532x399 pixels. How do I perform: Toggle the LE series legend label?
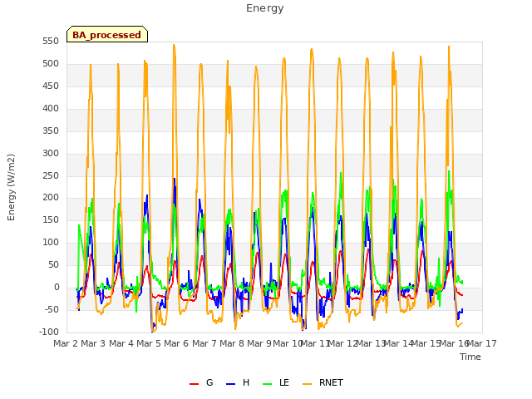pyautogui.click(x=284, y=382)
